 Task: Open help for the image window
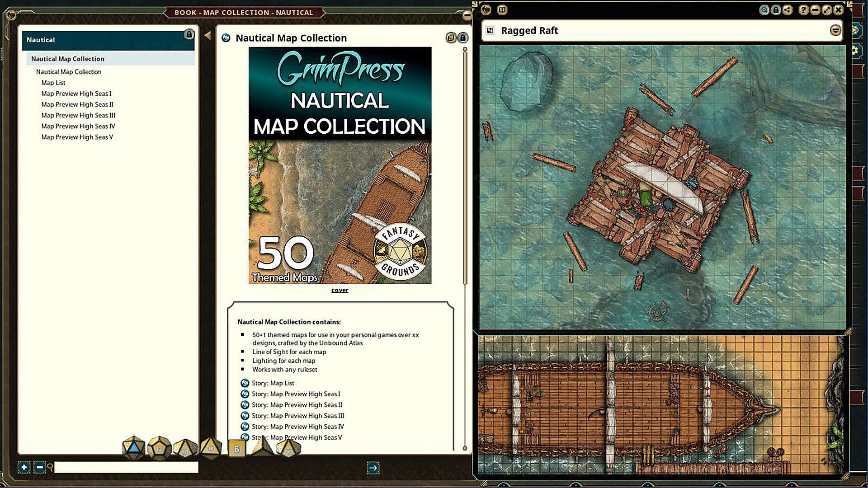click(x=803, y=10)
